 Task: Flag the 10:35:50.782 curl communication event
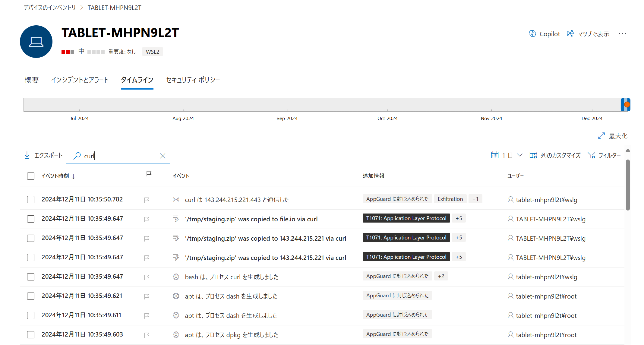pos(147,200)
